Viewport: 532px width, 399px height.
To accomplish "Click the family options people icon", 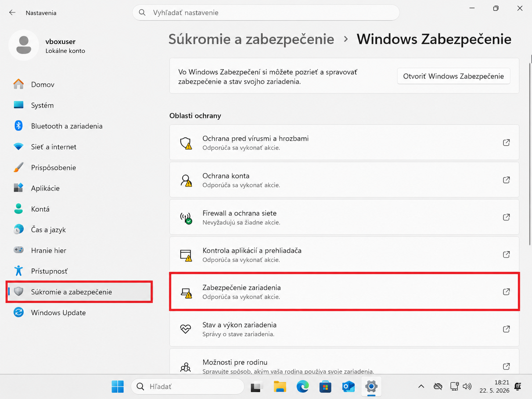I will (186, 367).
